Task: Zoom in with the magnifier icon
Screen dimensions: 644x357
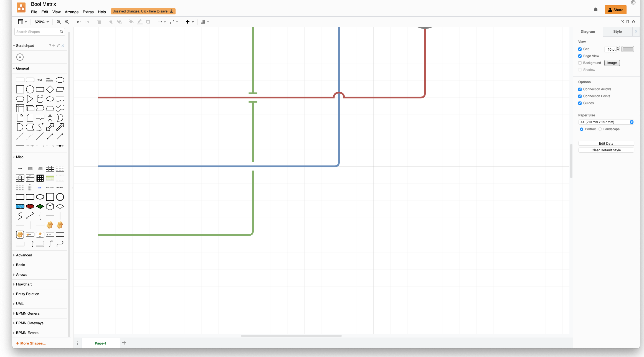Action: click(59, 22)
